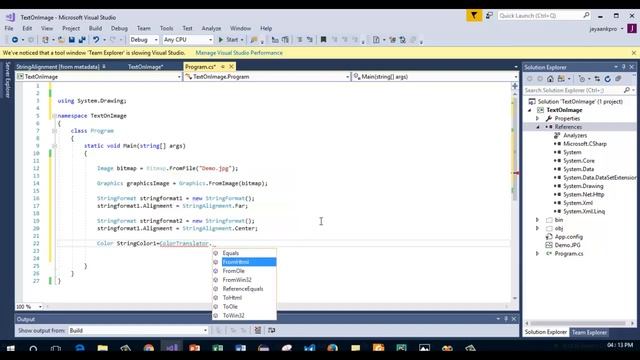Viewport: 640px width, 360px height.
Task: Click the Open File toolbar icon
Action: [61, 40]
